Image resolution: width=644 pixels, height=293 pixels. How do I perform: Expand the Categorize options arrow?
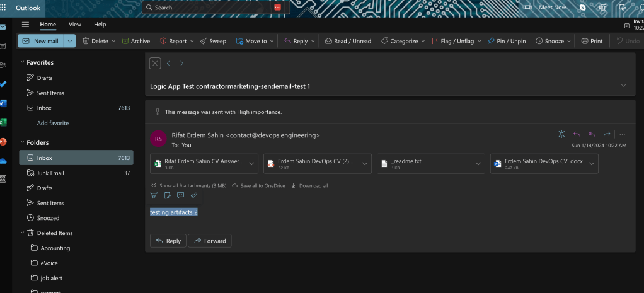point(422,41)
